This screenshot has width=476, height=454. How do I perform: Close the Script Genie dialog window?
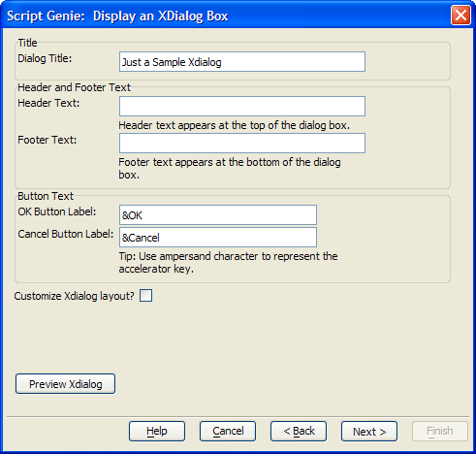[460, 15]
